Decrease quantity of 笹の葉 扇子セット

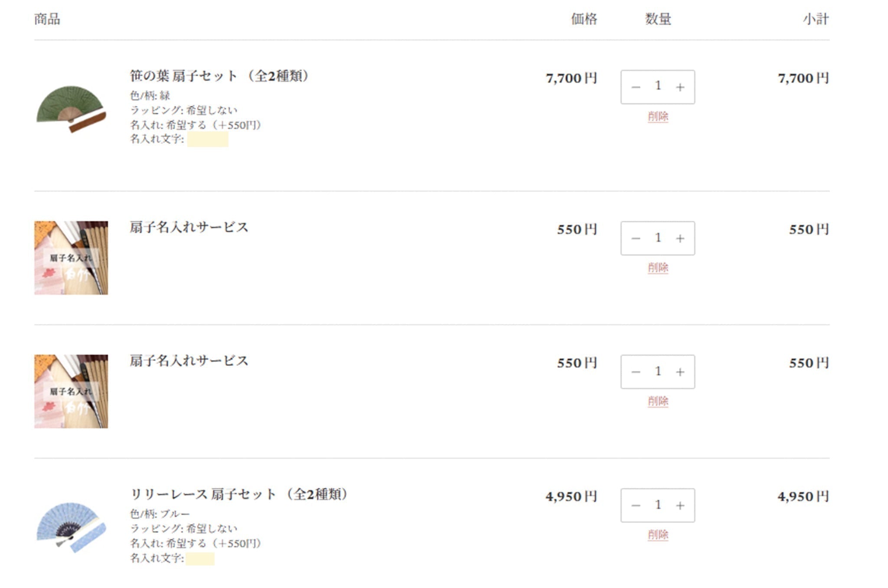(x=635, y=87)
